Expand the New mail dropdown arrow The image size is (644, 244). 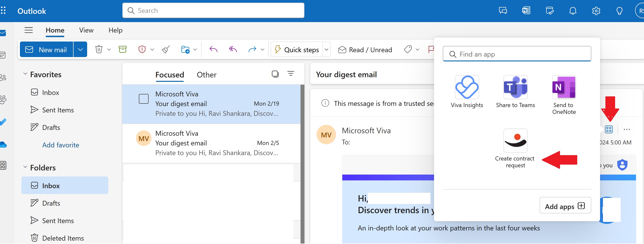point(80,50)
